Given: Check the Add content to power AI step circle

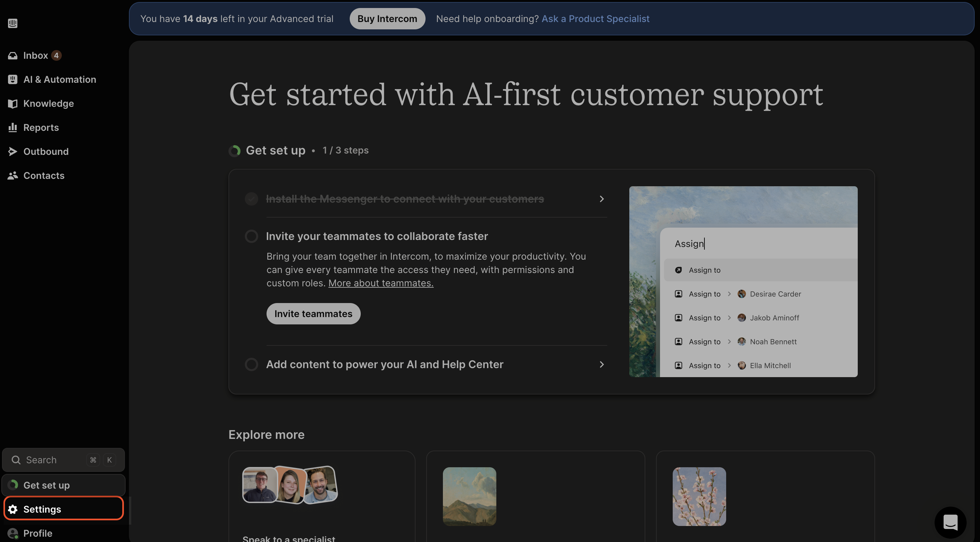Looking at the screenshot, I should pos(251,364).
